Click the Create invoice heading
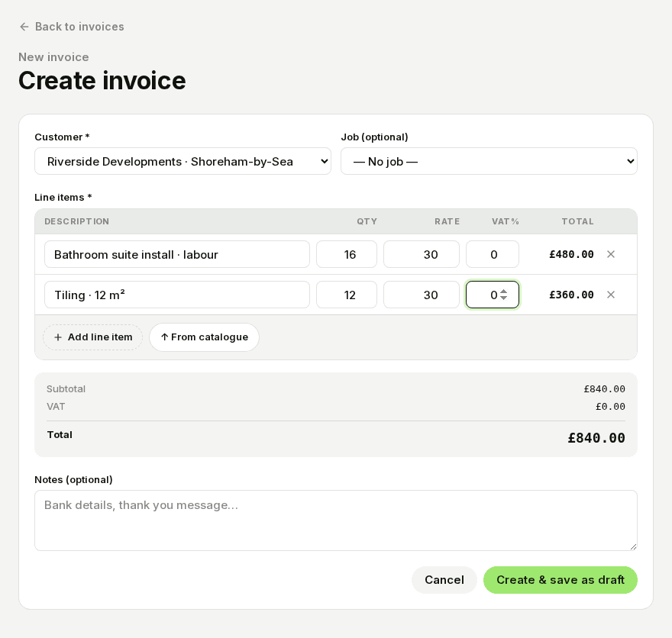 (102, 80)
